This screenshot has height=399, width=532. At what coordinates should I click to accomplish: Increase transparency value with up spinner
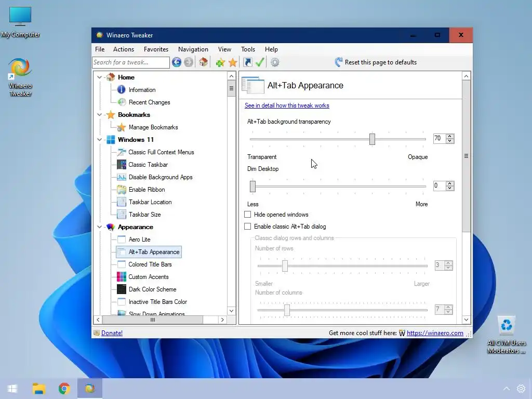(450, 137)
